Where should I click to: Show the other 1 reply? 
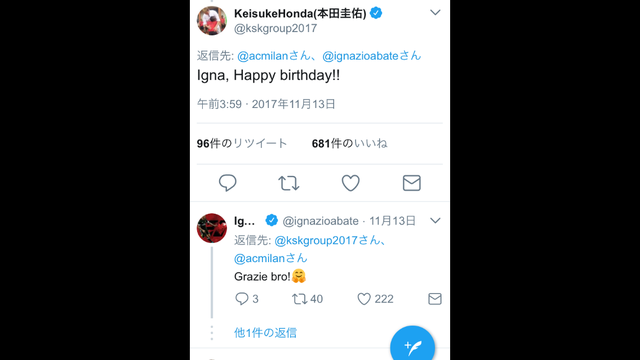[265, 333]
